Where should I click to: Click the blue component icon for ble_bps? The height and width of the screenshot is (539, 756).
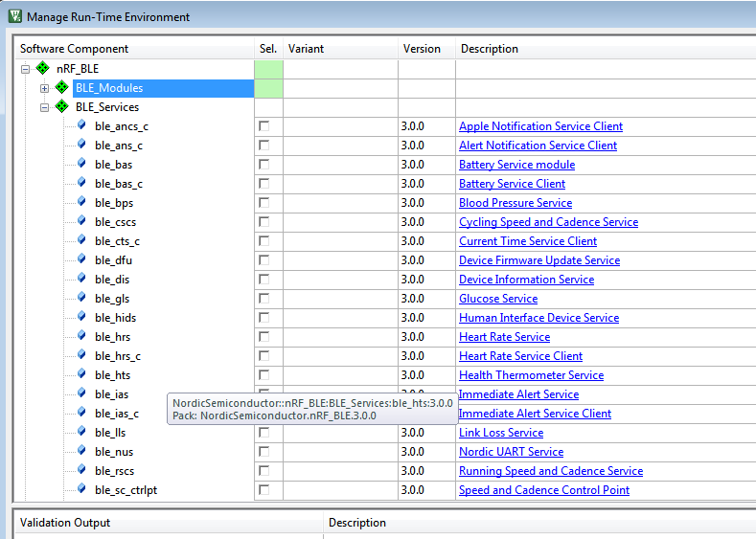(x=81, y=202)
